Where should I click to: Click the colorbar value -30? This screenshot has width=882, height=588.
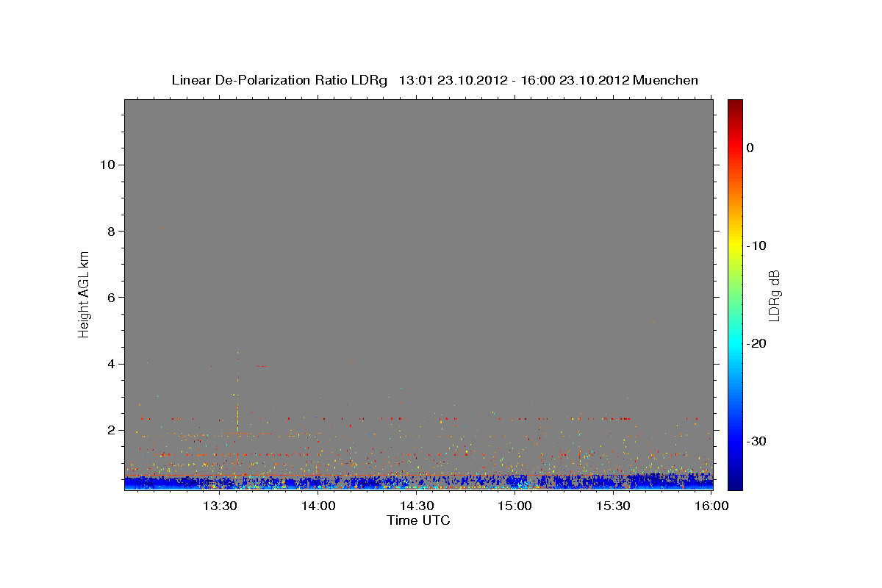[757, 442]
